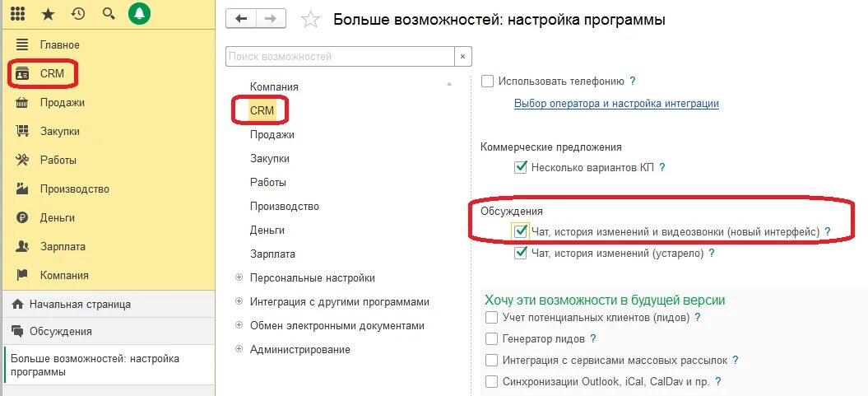Click the Продажи basket icon

coord(22,102)
